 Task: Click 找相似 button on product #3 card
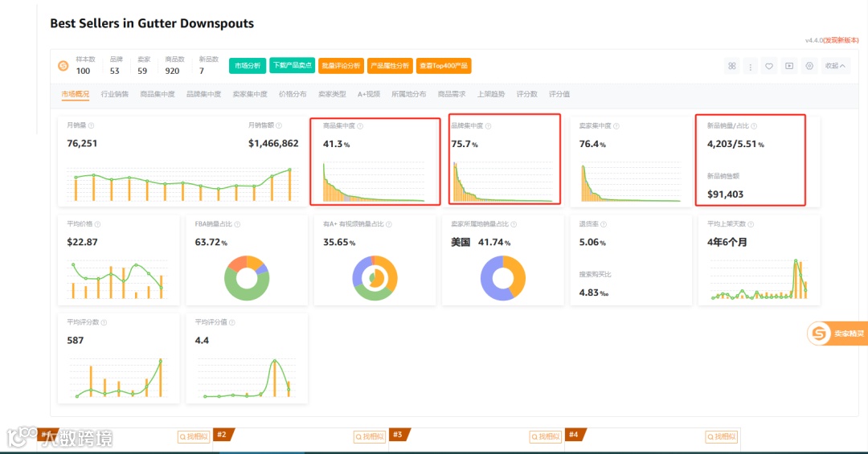[546, 436]
